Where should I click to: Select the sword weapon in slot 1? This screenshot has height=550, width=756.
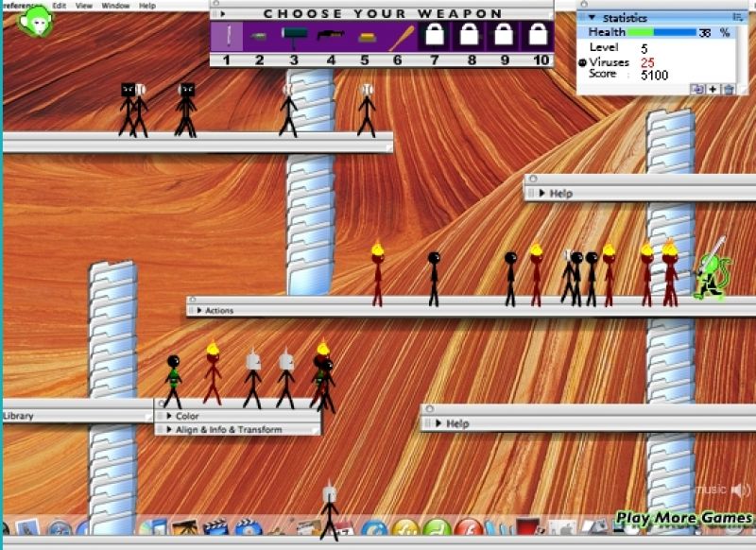click(x=229, y=36)
